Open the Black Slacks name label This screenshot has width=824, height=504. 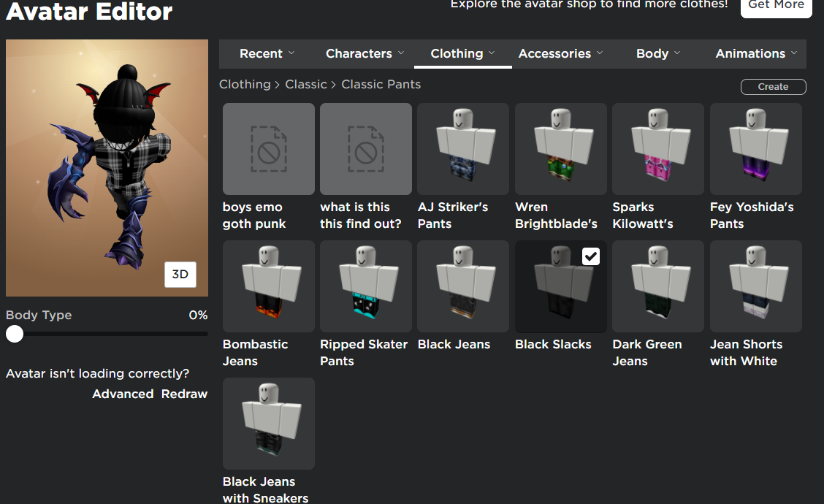tap(553, 345)
